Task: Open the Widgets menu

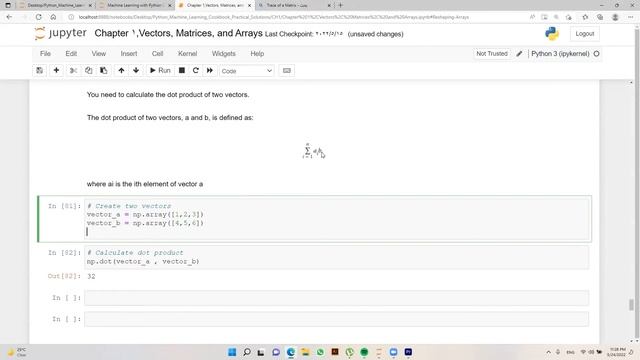Action: point(224,53)
